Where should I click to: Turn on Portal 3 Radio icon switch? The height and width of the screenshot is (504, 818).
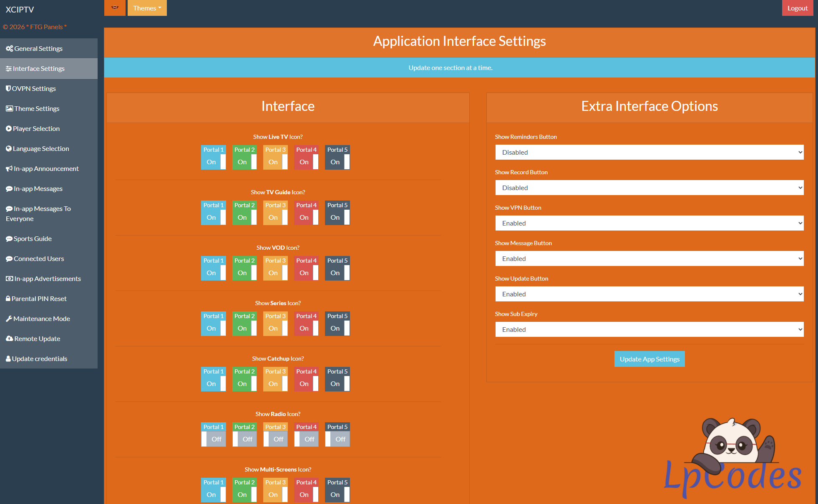[275, 439]
